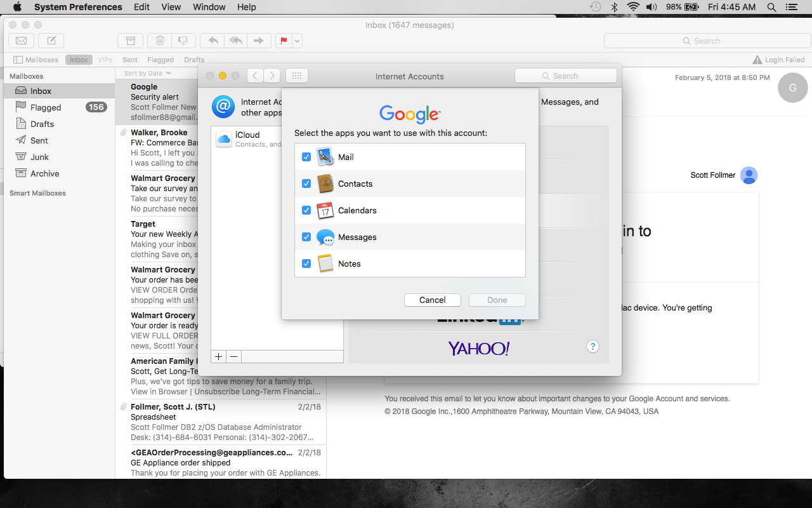812x508 pixels.
Task: Flag the selected message with red flag
Action: coord(284,41)
